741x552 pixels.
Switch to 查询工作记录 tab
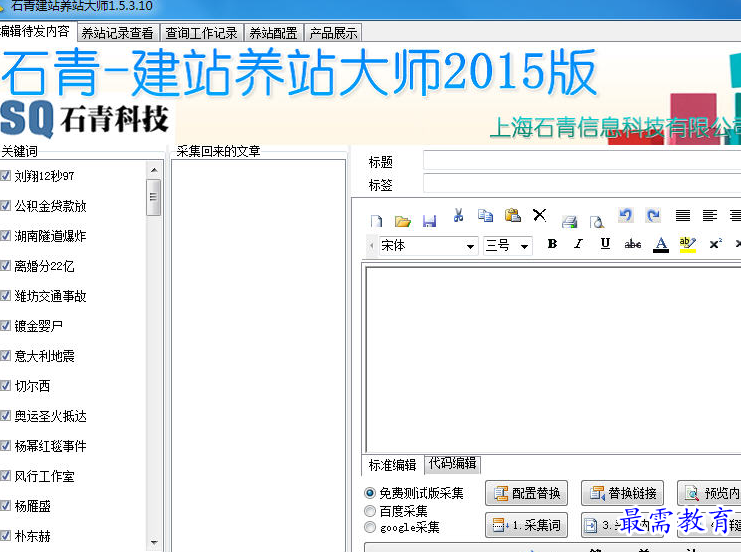pos(201,33)
